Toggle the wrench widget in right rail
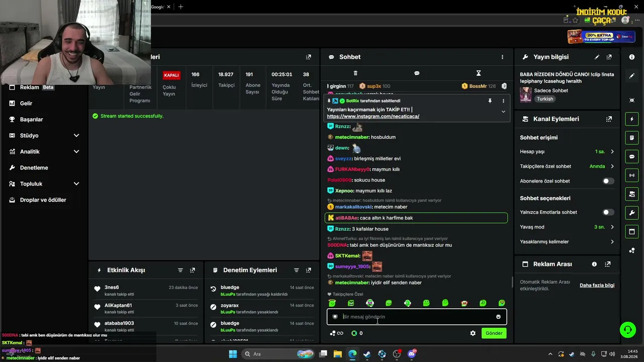Image resolution: width=644 pixels, height=362 pixels. (632, 213)
